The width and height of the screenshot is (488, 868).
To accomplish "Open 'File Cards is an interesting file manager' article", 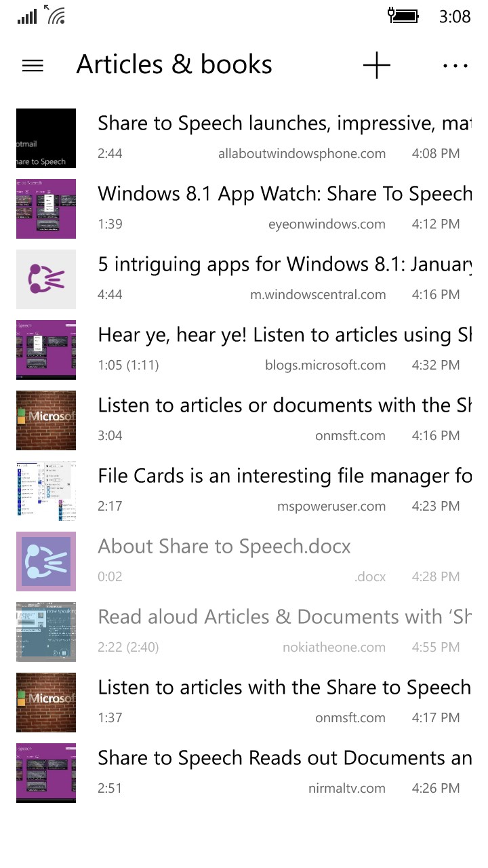I will [x=284, y=476].
